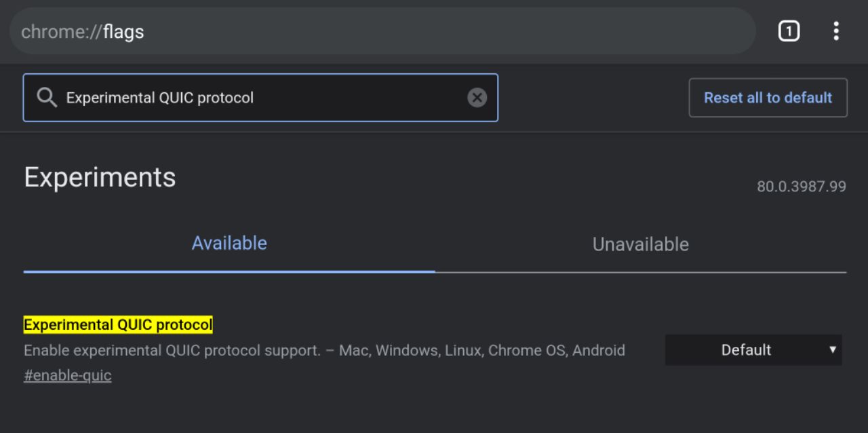Open the tab switcher showing 1 tab
This screenshot has height=433, width=868.
[789, 31]
